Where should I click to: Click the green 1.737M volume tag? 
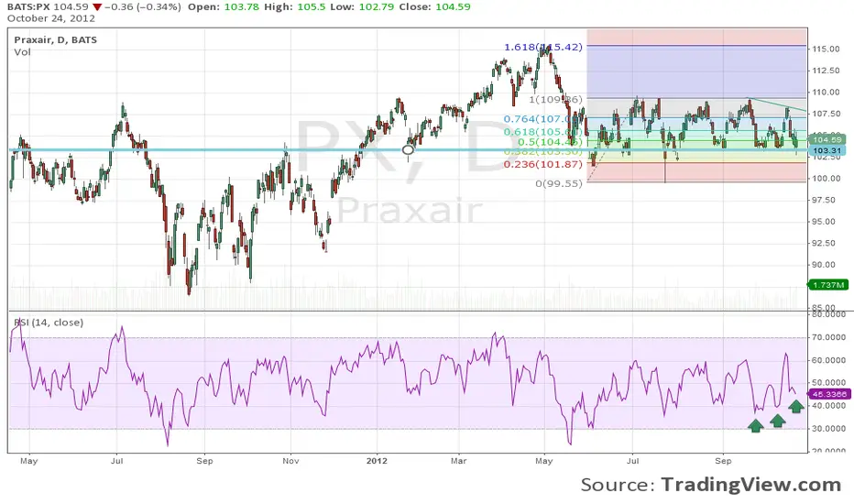pyautogui.click(x=827, y=285)
